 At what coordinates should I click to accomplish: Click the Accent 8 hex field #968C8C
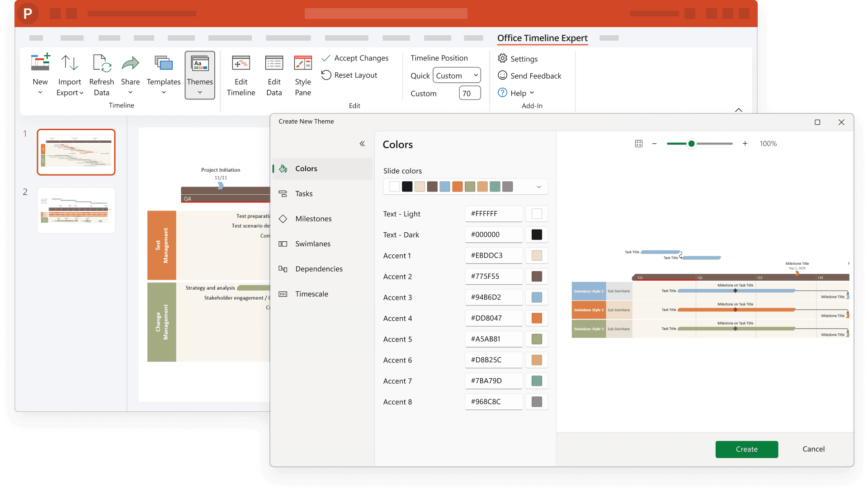pos(494,402)
